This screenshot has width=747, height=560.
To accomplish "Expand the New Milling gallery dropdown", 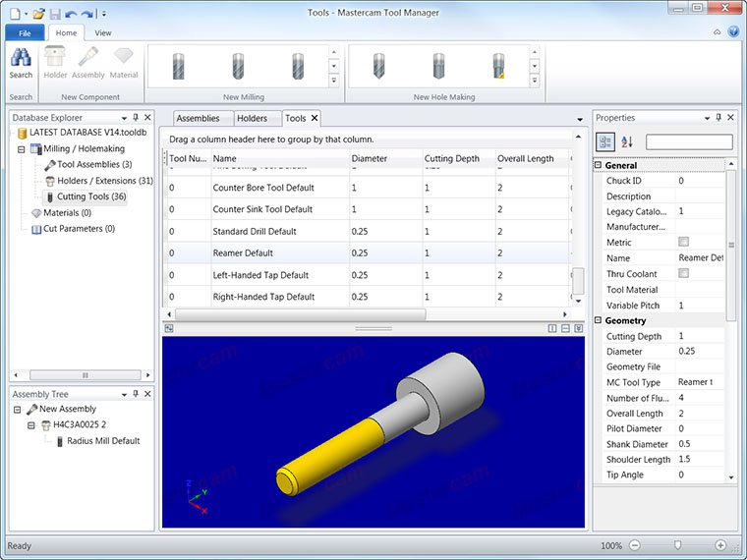I will 334,81.
